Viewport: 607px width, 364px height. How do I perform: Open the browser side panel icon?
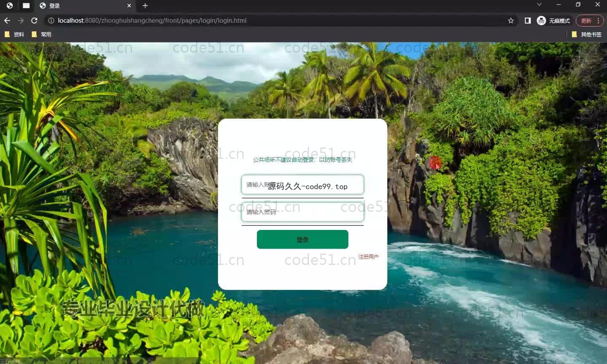coord(527,21)
